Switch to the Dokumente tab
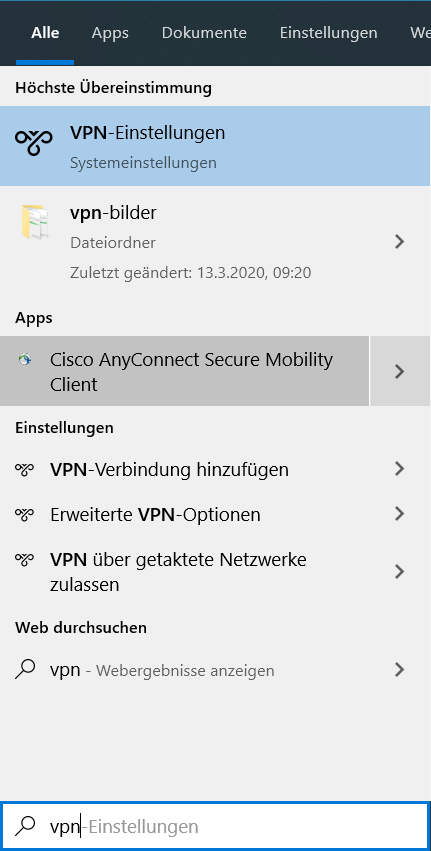Viewport: 431px width, 851px height. tap(204, 33)
